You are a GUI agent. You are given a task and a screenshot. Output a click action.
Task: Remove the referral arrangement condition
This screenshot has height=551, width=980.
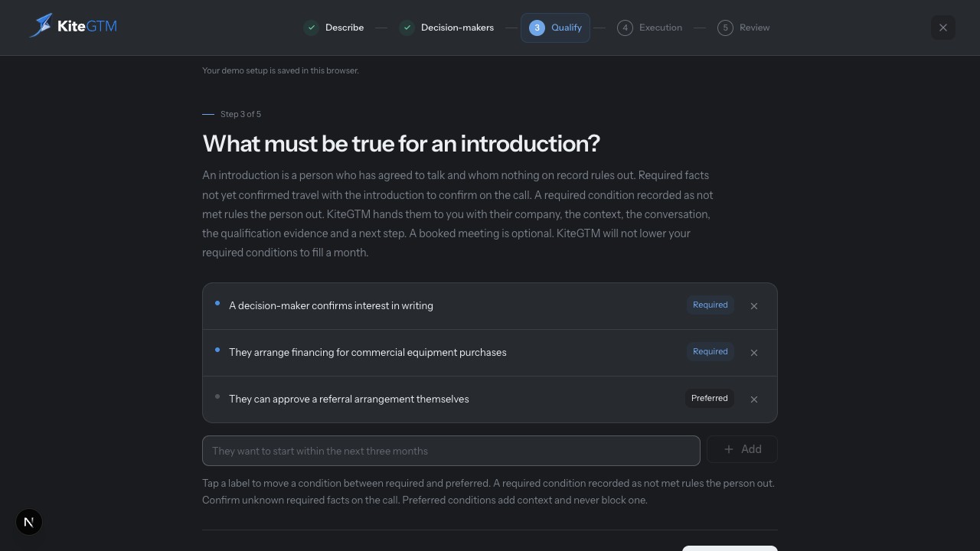pos(754,399)
